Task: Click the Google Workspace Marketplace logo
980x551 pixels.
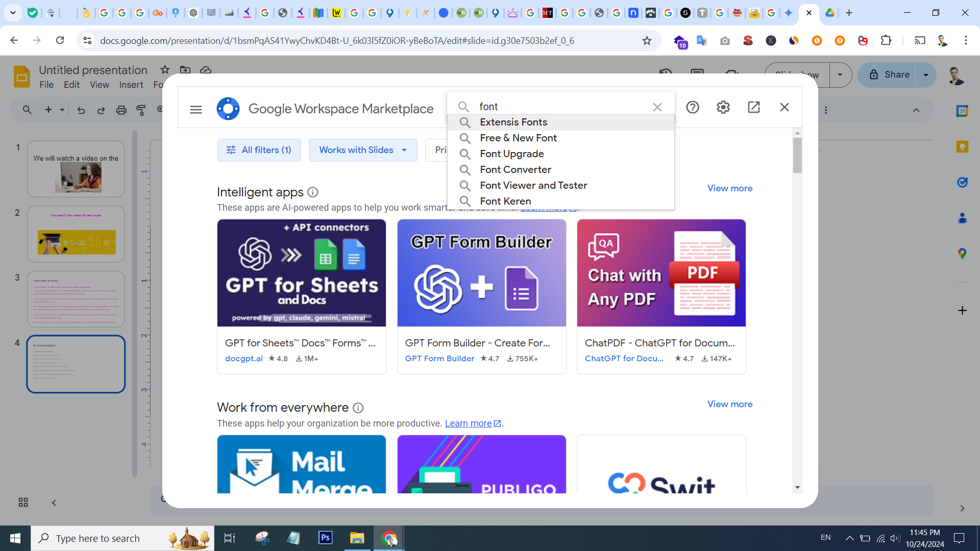Action: pos(228,109)
